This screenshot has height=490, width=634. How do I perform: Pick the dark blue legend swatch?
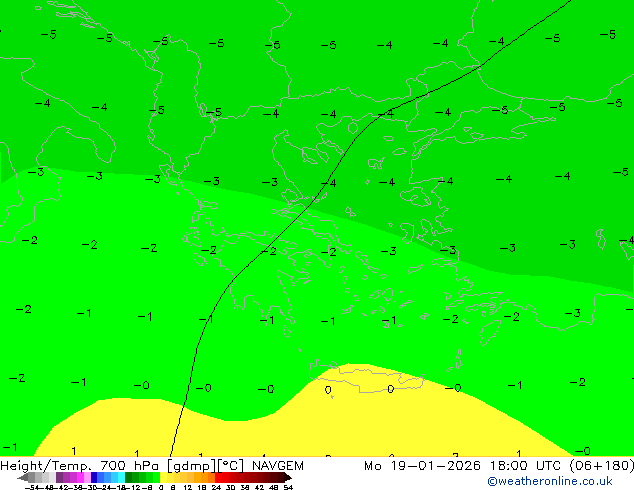click(94, 477)
